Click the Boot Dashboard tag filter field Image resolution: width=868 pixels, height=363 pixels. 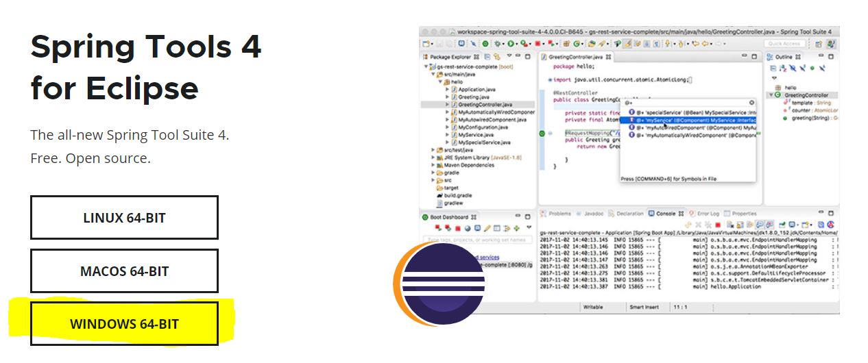pyautogui.click(x=477, y=240)
